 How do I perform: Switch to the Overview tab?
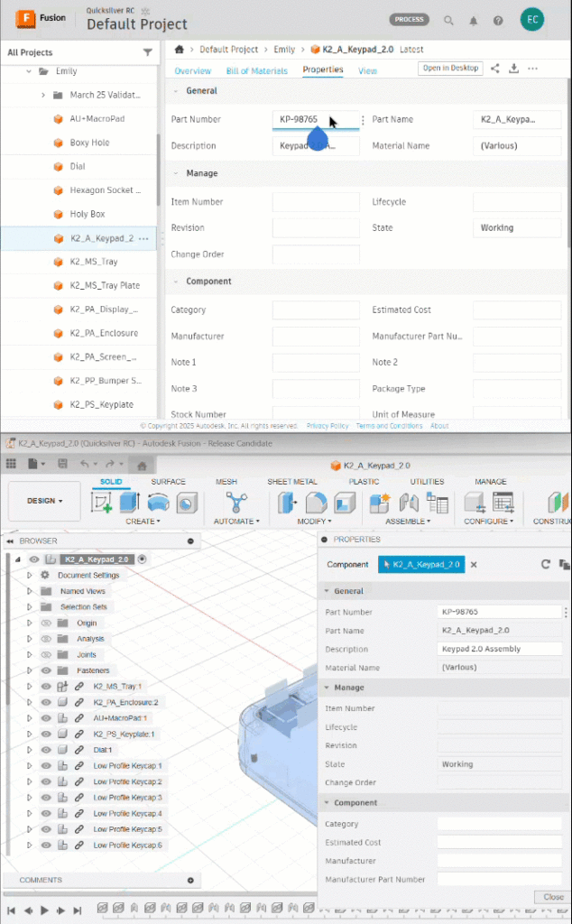tap(193, 70)
